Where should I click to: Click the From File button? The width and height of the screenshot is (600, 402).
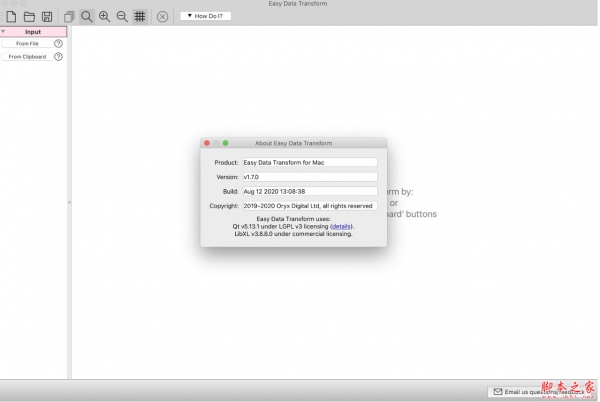(27, 44)
